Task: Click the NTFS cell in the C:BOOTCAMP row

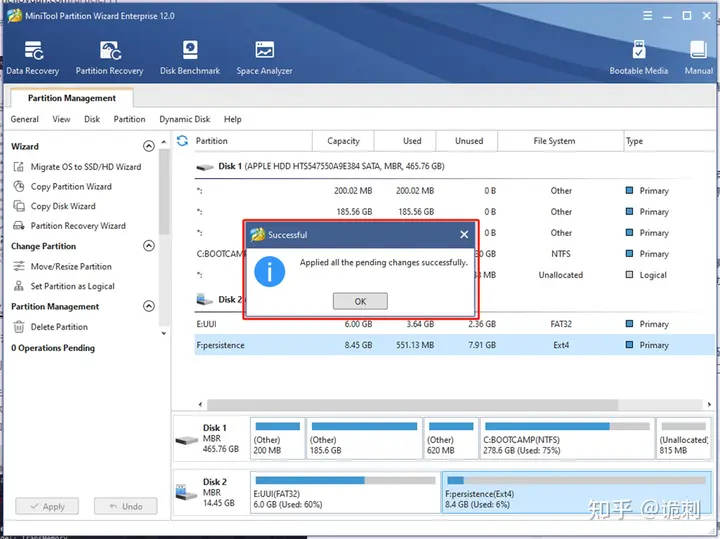Action: [x=561, y=254]
